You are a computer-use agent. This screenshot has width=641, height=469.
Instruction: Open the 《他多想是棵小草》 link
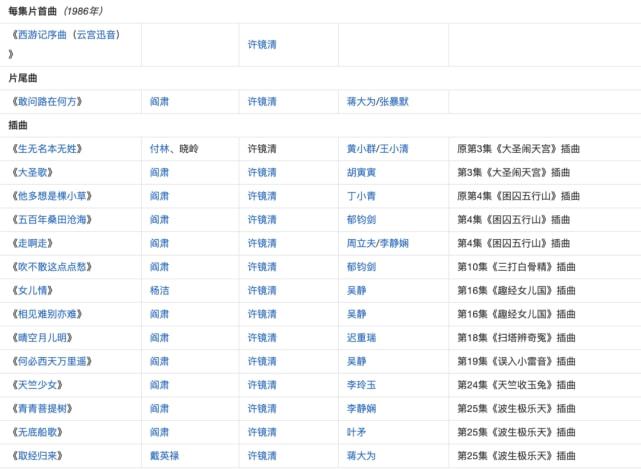[52, 196]
